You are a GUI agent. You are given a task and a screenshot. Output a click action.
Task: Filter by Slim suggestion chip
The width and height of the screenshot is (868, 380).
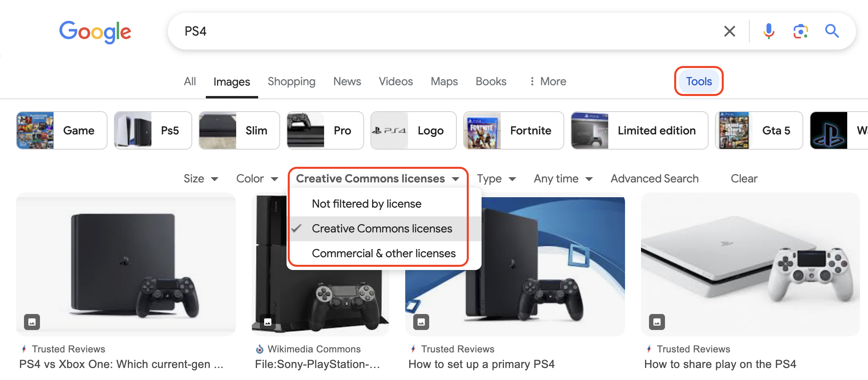pos(239,130)
